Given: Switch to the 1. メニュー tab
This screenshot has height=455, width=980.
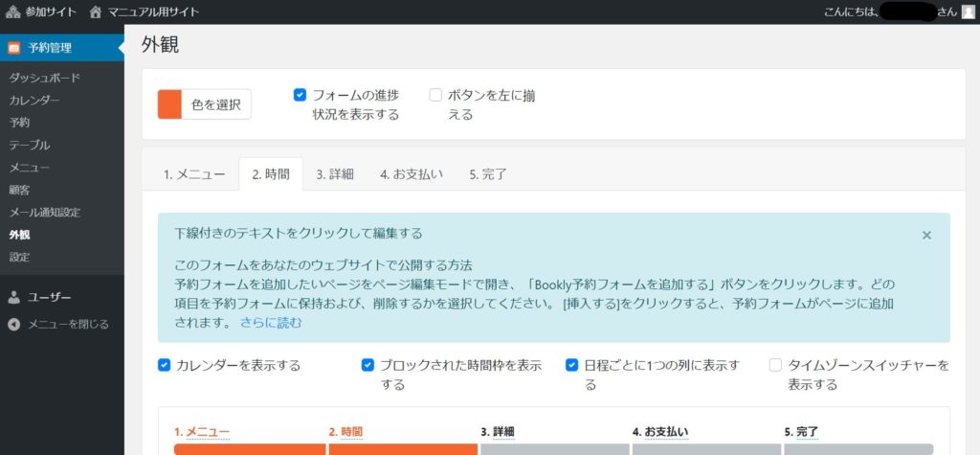Looking at the screenshot, I should coord(193,174).
